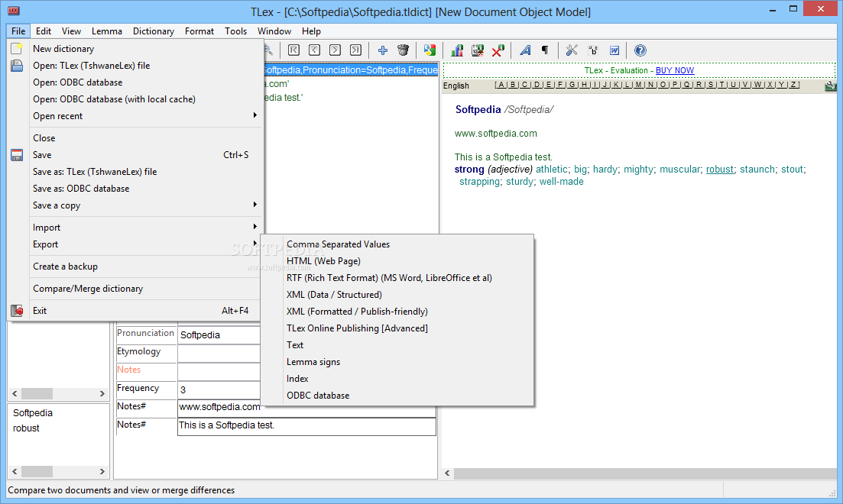Click the BUY NOW link
Viewport: 843px width, 504px height.
tap(675, 70)
